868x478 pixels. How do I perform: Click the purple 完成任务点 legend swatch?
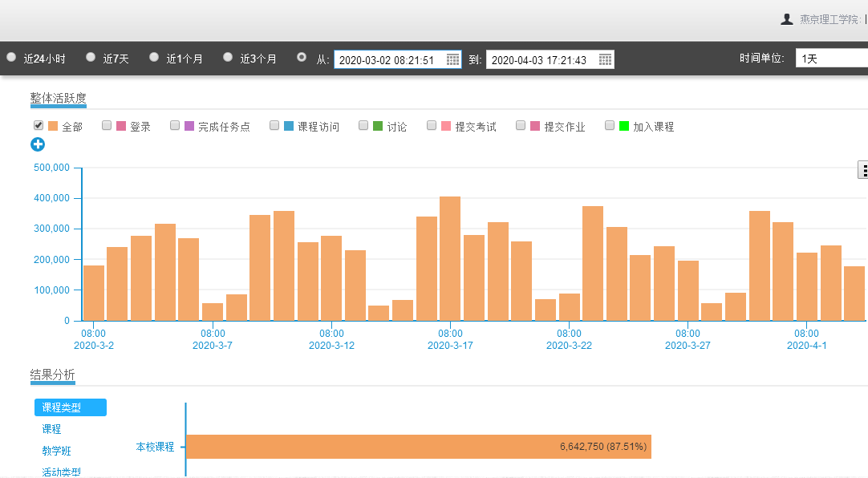pyautogui.click(x=189, y=126)
